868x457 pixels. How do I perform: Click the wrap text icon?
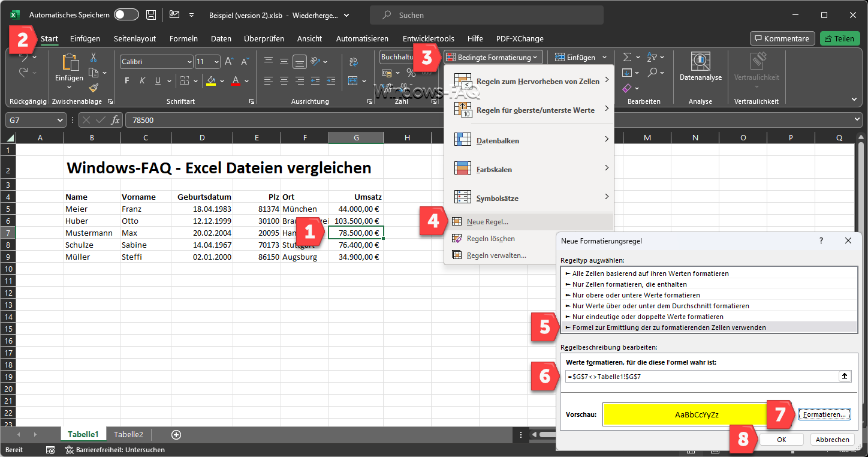pos(354,62)
